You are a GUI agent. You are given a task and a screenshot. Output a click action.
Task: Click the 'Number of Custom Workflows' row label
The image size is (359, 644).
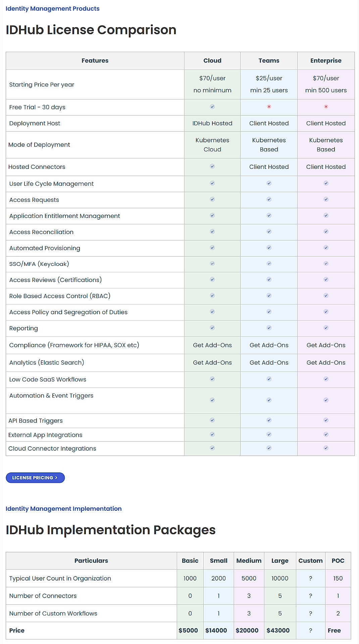click(53, 613)
